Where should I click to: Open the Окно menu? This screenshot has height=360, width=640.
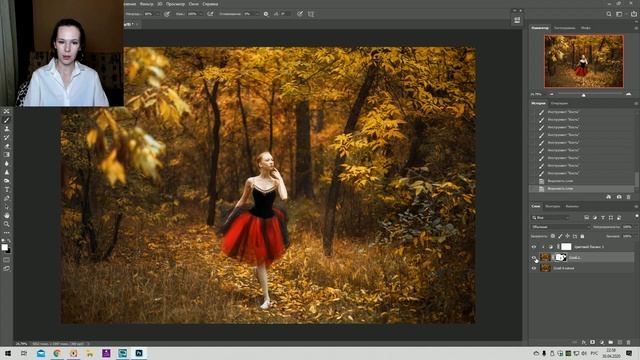(x=194, y=4)
